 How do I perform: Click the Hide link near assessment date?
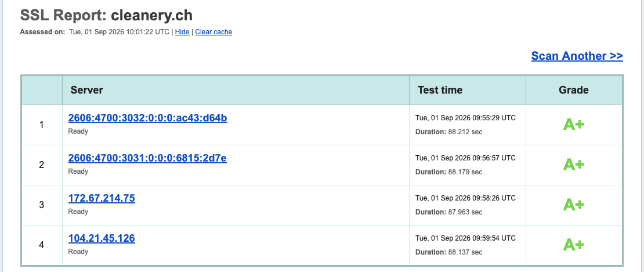182,32
